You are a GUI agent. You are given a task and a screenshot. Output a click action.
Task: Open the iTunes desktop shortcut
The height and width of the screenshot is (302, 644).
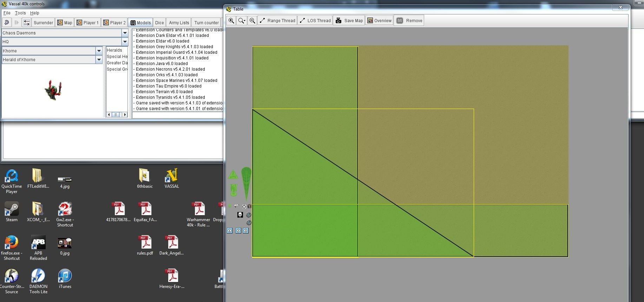point(65,278)
